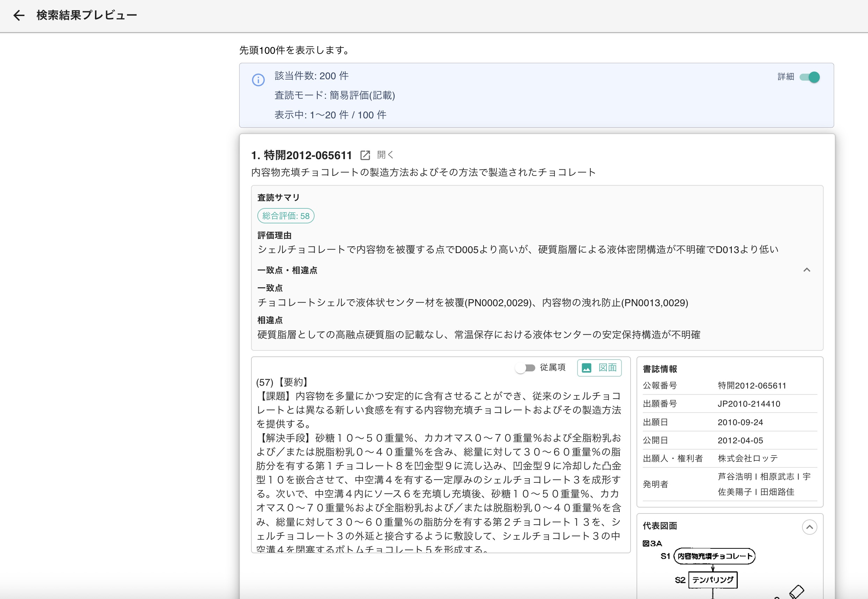The image size is (868, 599).
Task: Click the 図3A representative drawing thumbnail
Action: click(729, 569)
